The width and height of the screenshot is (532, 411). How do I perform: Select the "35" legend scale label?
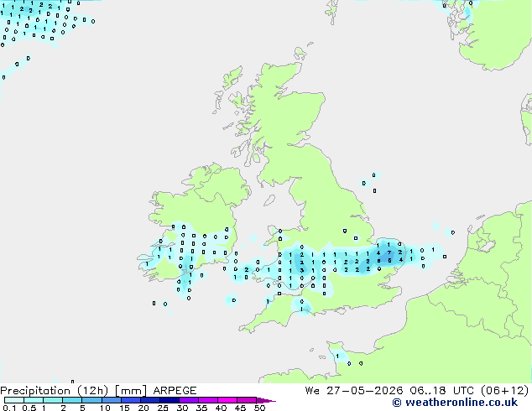point(201,408)
